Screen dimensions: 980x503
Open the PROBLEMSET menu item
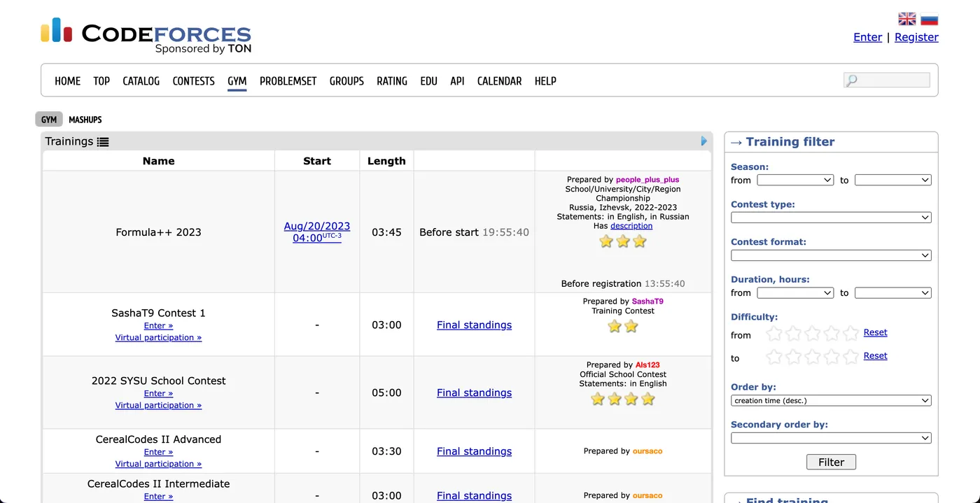tap(288, 81)
